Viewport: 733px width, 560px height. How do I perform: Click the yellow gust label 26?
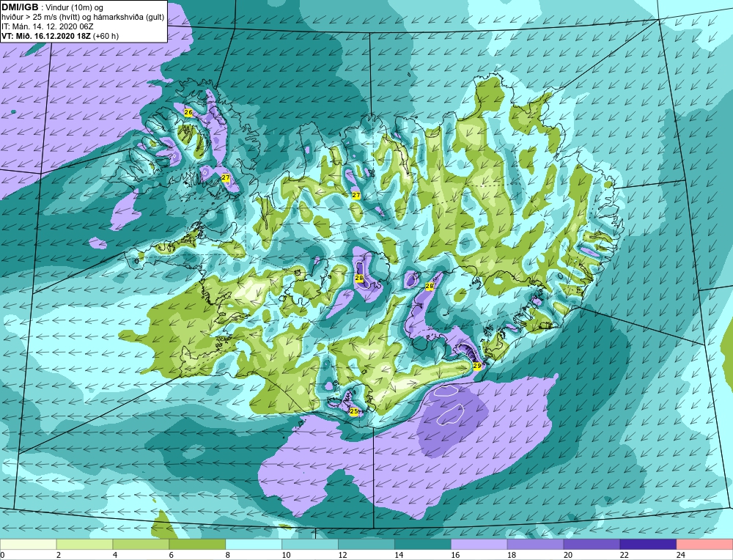click(188, 112)
